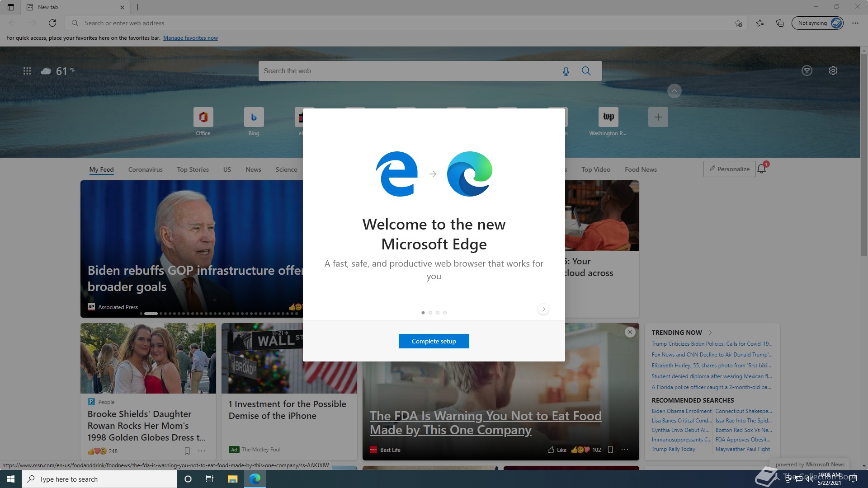Open the iPhone investment ad card
This screenshot has height=488, width=868.
pyautogui.click(x=289, y=391)
